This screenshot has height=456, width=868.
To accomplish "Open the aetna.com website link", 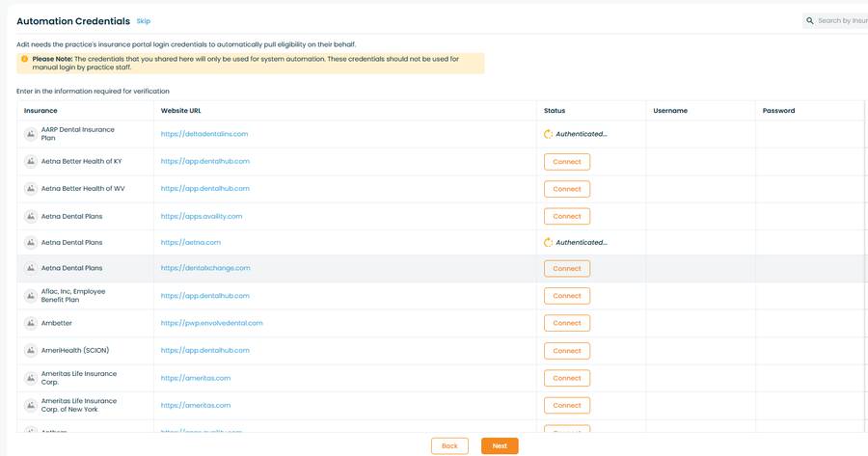I will tap(190, 242).
